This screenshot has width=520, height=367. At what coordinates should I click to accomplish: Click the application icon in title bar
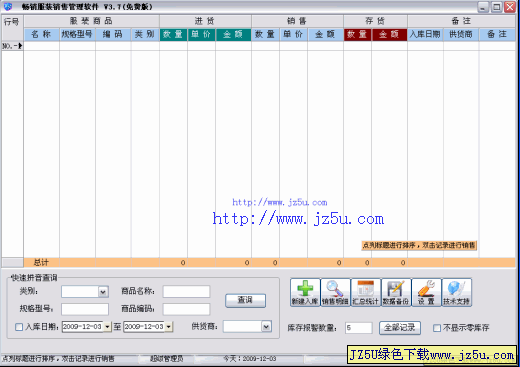(x=8, y=6)
